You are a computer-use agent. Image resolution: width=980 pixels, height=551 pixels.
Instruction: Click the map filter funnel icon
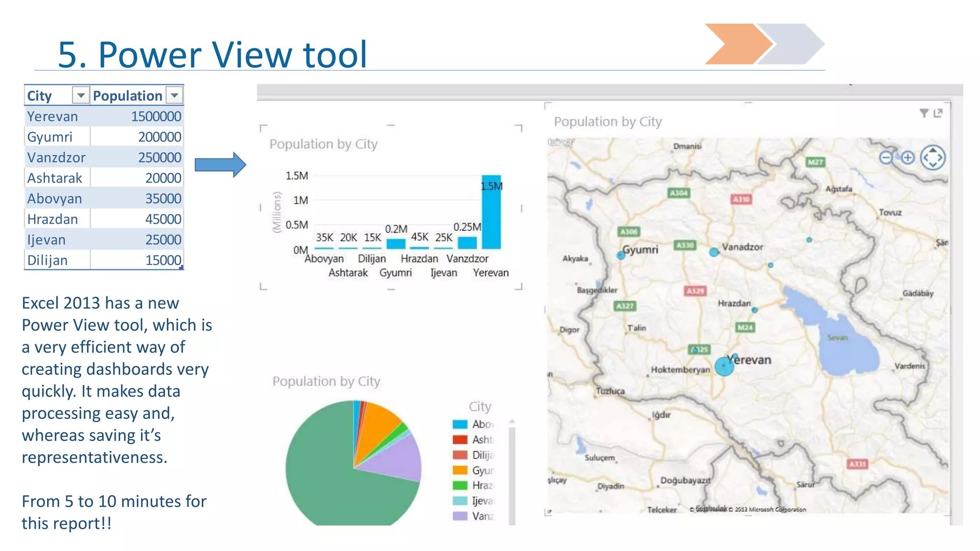(924, 113)
